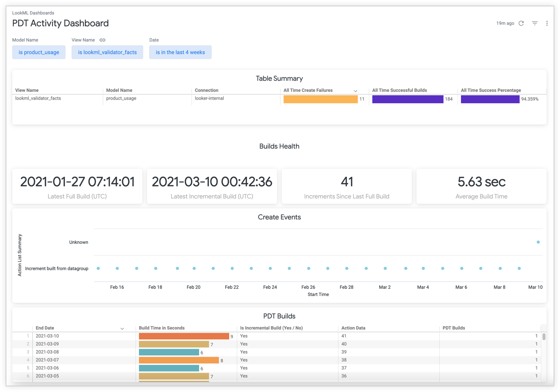Click sort arrow on All Time Create Failures
560x392 pixels.
tap(355, 91)
